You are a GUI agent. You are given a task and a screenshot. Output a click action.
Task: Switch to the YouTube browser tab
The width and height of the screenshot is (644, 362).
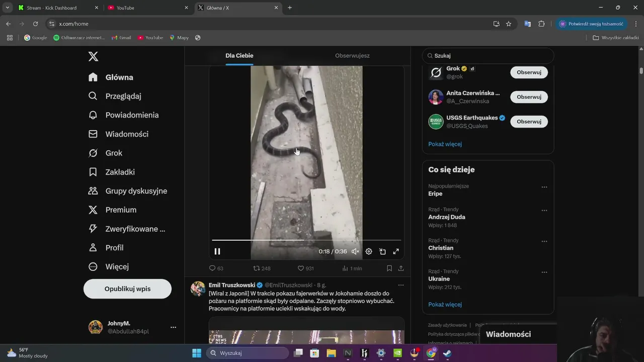click(x=148, y=8)
